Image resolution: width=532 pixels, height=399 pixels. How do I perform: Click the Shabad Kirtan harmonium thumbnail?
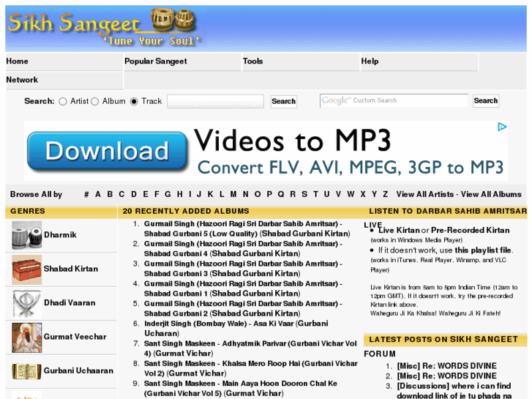[x=27, y=269]
